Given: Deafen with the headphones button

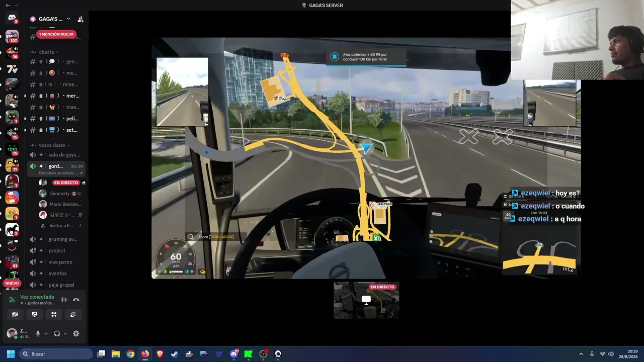Looking at the screenshot, I should point(57,333).
